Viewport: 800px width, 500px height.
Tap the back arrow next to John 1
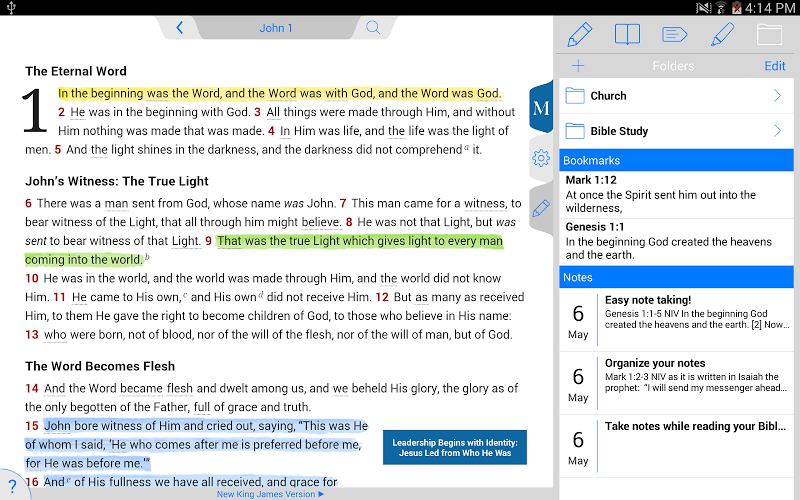(x=180, y=28)
